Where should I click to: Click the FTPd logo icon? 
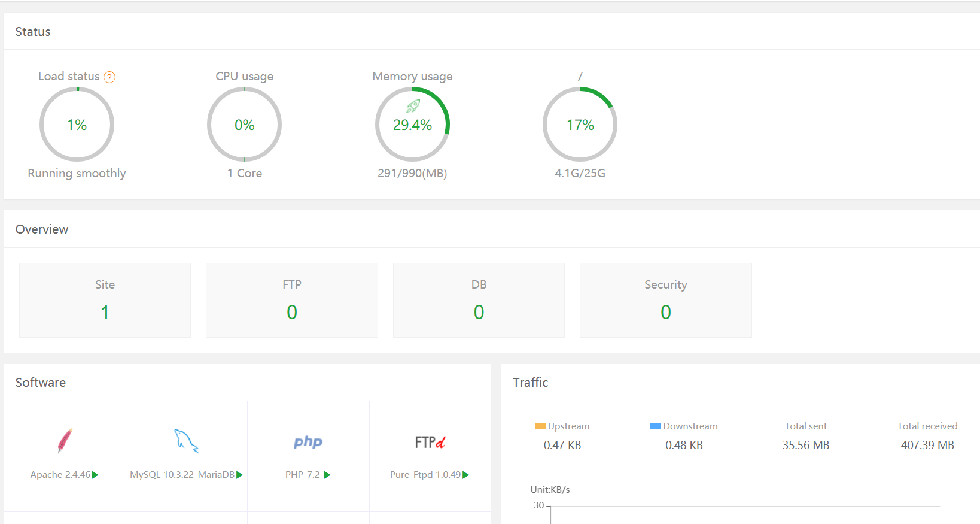pos(430,442)
